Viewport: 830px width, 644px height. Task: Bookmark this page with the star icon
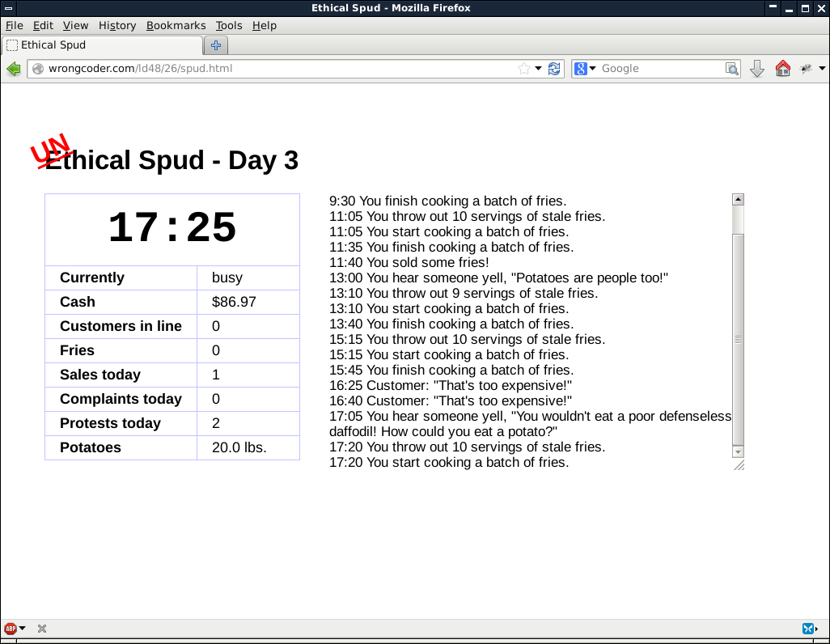[x=524, y=68]
